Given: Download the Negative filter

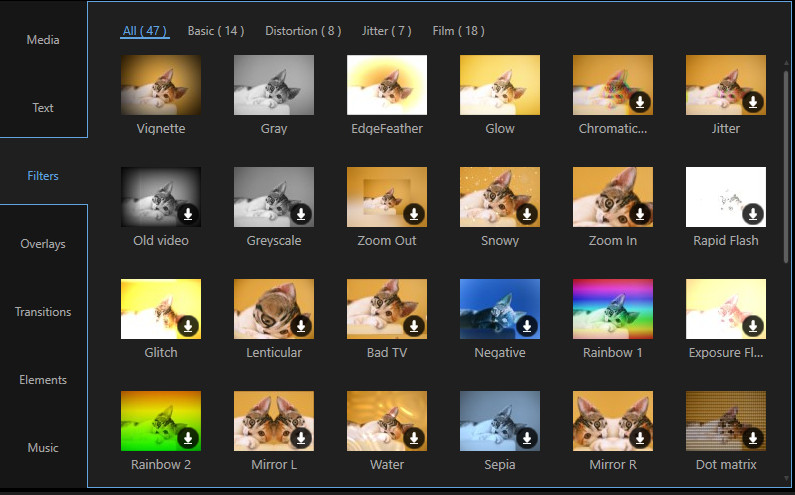Looking at the screenshot, I should click(527, 326).
